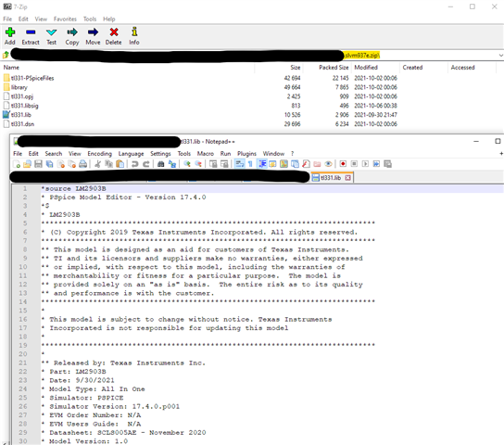Click Stop recording macro icon
Screen dimensions: 504x445
point(354,164)
